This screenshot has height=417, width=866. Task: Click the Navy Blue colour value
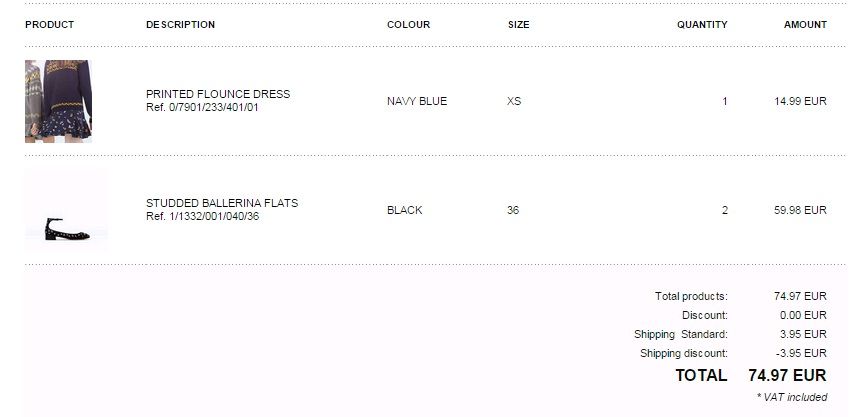pos(417,101)
